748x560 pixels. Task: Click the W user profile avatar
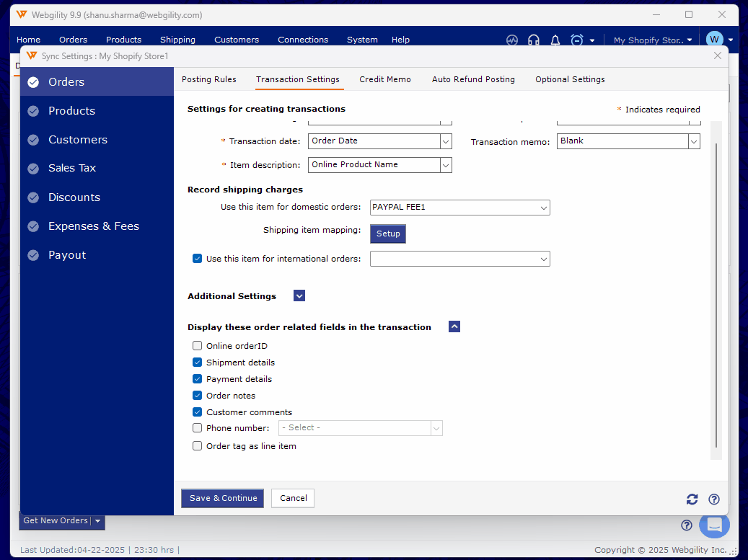tap(714, 40)
